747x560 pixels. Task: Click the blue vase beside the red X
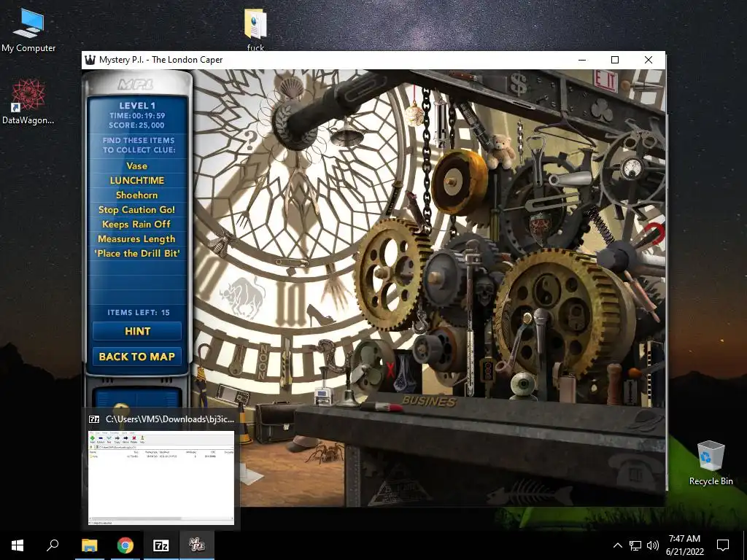[406, 373]
